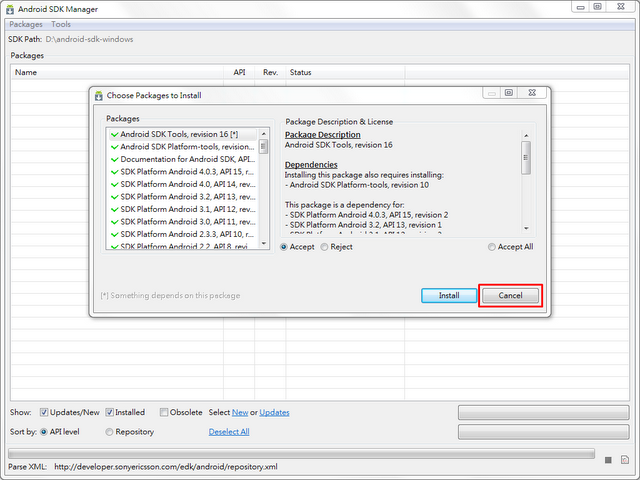Click green check icon for Android 3.0 row

coord(115,222)
